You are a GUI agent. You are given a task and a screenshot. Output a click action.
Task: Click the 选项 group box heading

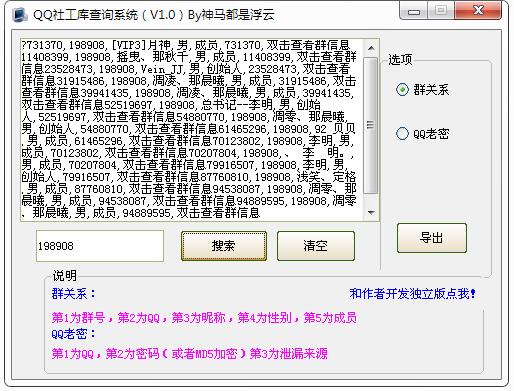tap(400, 59)
